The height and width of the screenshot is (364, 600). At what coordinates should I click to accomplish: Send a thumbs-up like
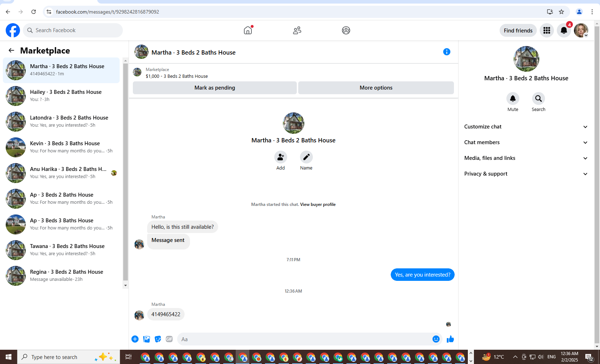(450, 339)
